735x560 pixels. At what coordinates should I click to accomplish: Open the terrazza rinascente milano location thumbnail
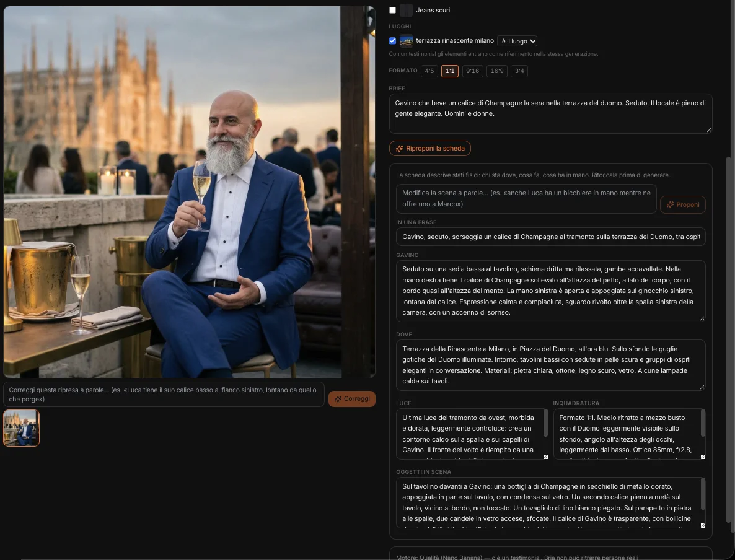pyautogui.click(x=406, y=41)
